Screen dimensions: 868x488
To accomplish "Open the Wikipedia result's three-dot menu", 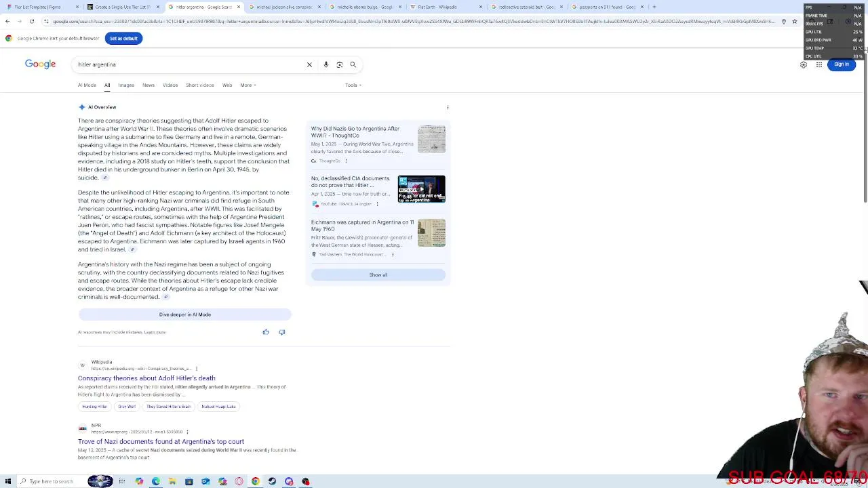I will (x=196, y=369).
